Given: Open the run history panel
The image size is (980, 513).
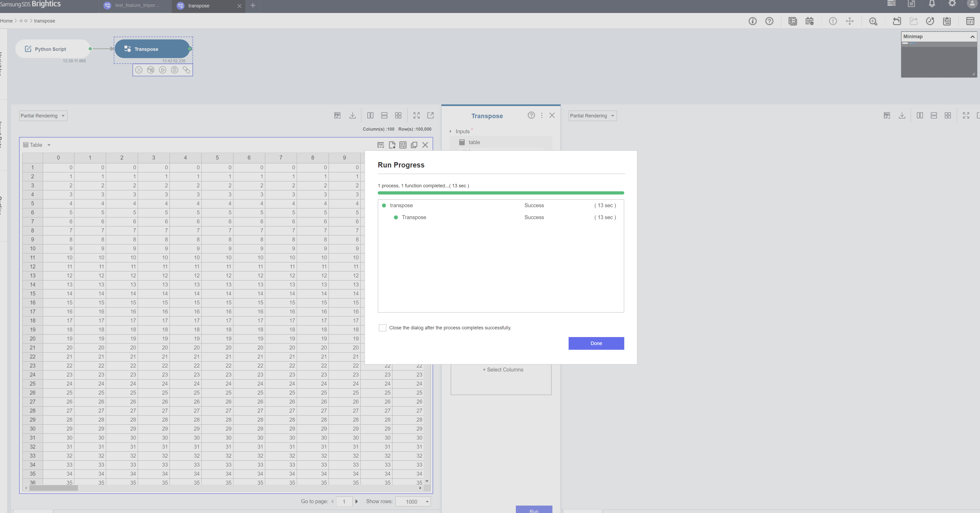Looking at the screenshot, I should (x=930, y=21).
